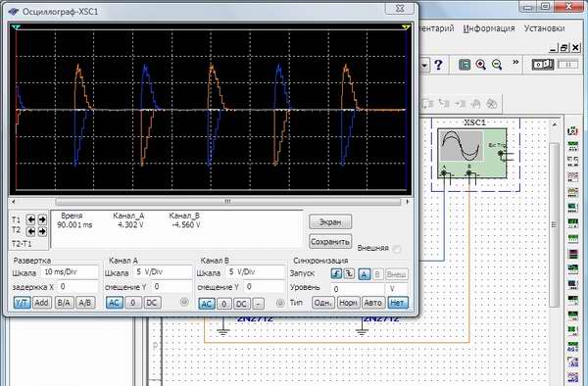The width and height of the screenshot is (588, 386).
Task: Flip the run simulation switch
Action: (543, 65)
